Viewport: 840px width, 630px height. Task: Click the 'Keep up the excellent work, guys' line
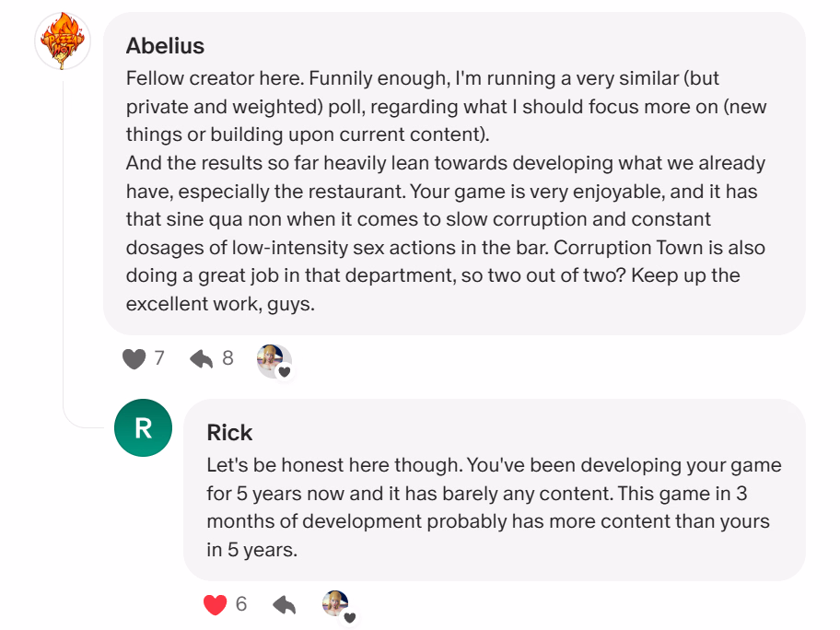(x=220, y=302)
